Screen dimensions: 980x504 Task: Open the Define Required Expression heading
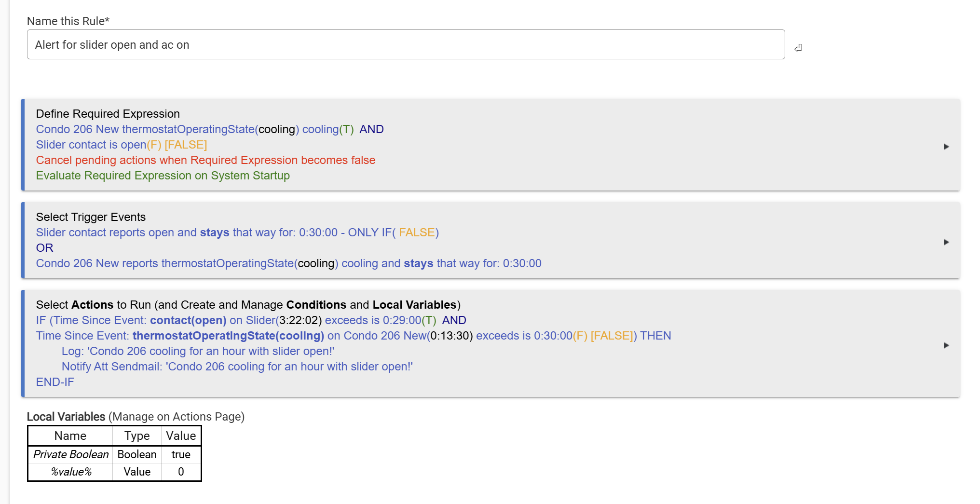point(108,114)
